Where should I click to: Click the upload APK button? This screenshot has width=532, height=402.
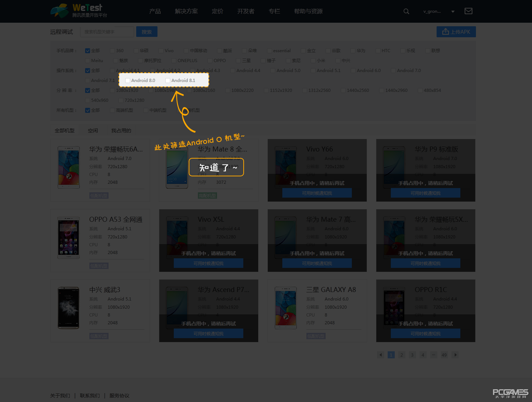[456, 32]
